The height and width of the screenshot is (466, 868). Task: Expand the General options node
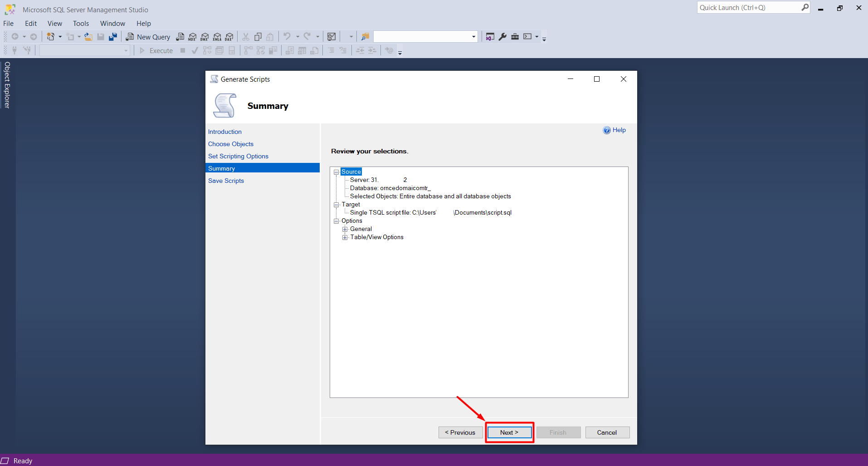click(345, 229)
